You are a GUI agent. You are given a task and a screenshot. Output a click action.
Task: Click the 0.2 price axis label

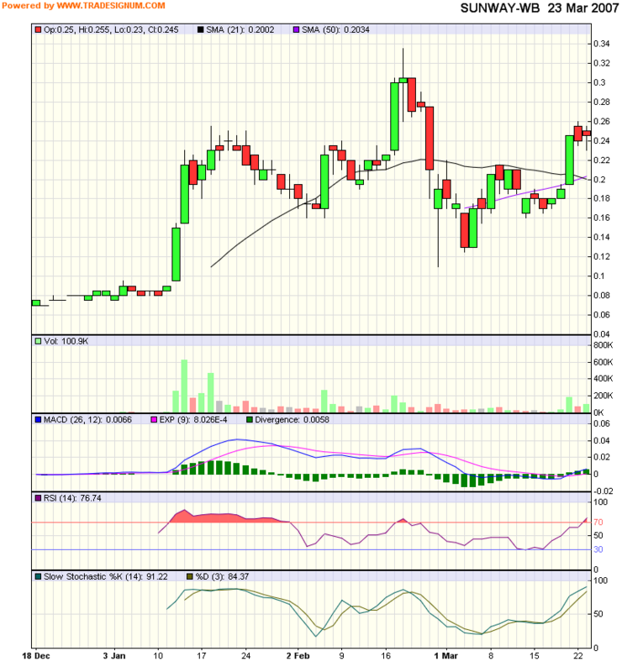[x=599, y=180]
